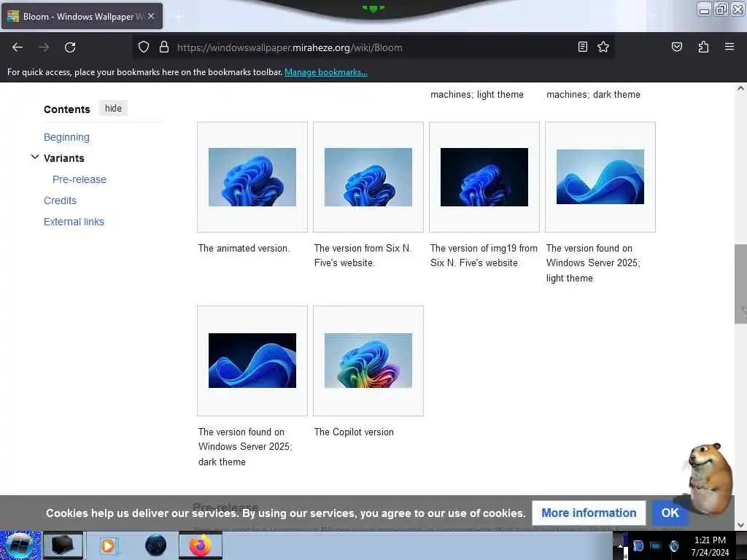Open the Firefox application menu
The width and height of the screenshot is (747, 560).
pyautogui.click(x=729, y=47)
